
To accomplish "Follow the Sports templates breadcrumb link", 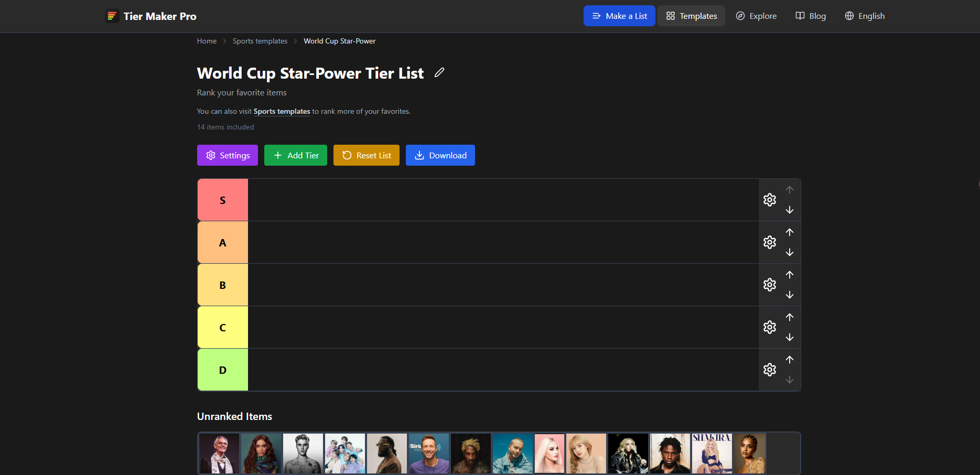I will point(260,41).
